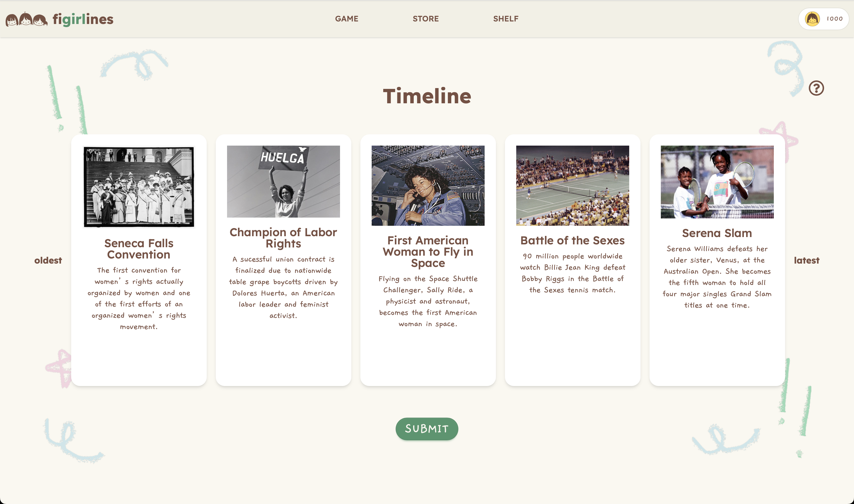Select the Williams sisters tennis photo

pos(717,182)
